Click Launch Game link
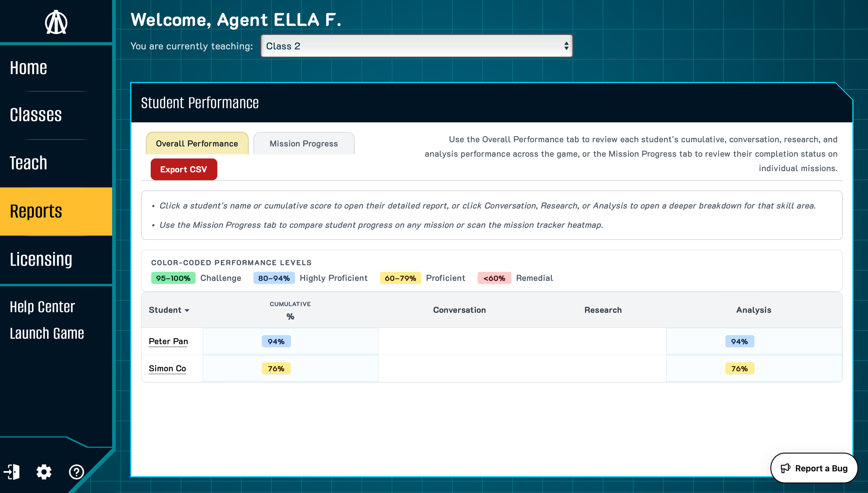Screen dimensions: 868x493 click(x=47, y=333)
